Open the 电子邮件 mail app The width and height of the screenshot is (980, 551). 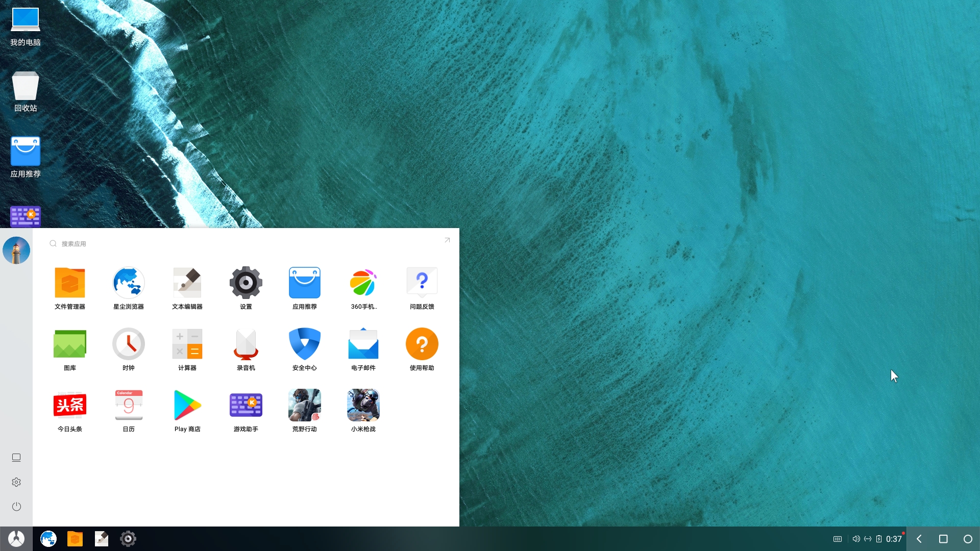pos(363,349)
